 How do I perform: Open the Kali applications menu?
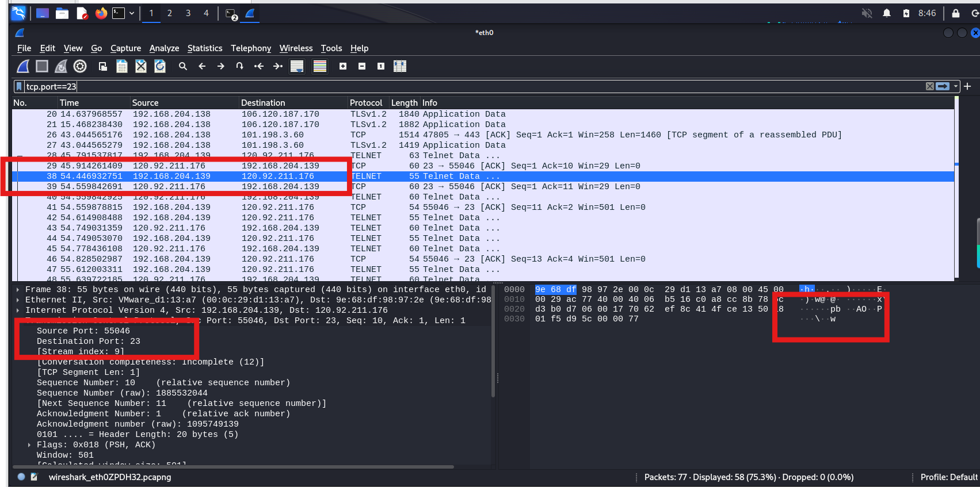pyautogui.click(x=18, y=13)
